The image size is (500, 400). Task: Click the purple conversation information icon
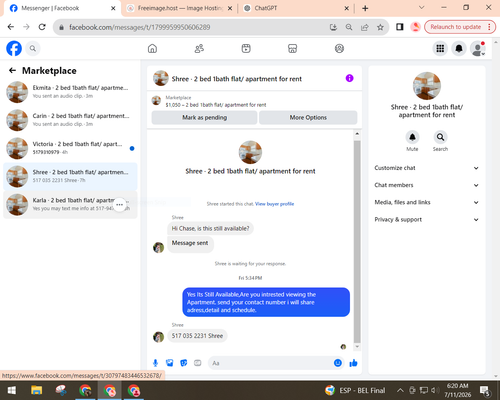coord(349,78)
